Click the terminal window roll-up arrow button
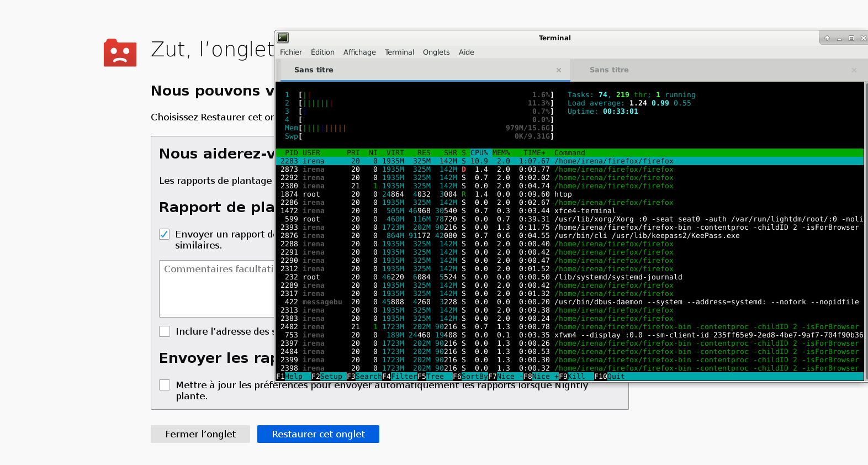Screen dimensions: 868x465 tap(827, 38)
